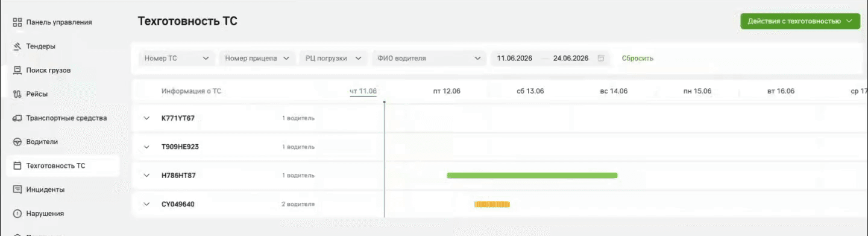Click the Тендеры gavel icon
The image size is (868, 236).
click(x=17, y=46)
